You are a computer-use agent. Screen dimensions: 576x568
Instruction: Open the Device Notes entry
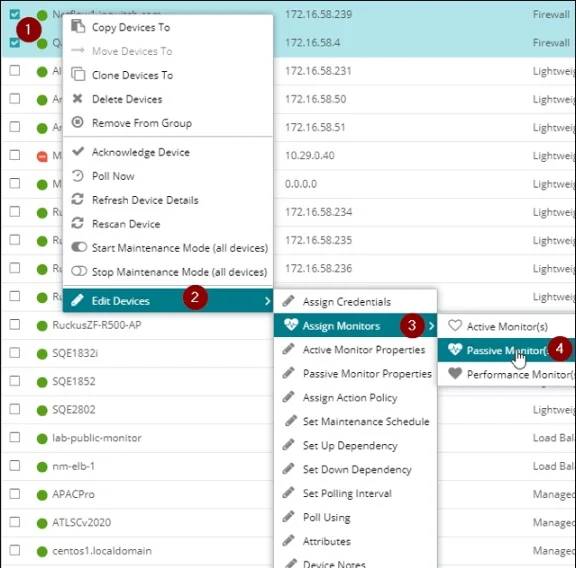(356, 562)
